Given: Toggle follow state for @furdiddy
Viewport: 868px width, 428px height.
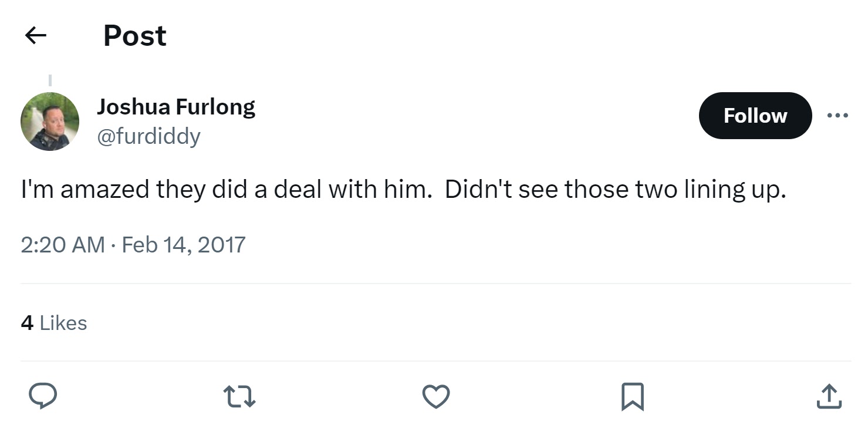Looking at the screenshot, I should tap(755, 116).
